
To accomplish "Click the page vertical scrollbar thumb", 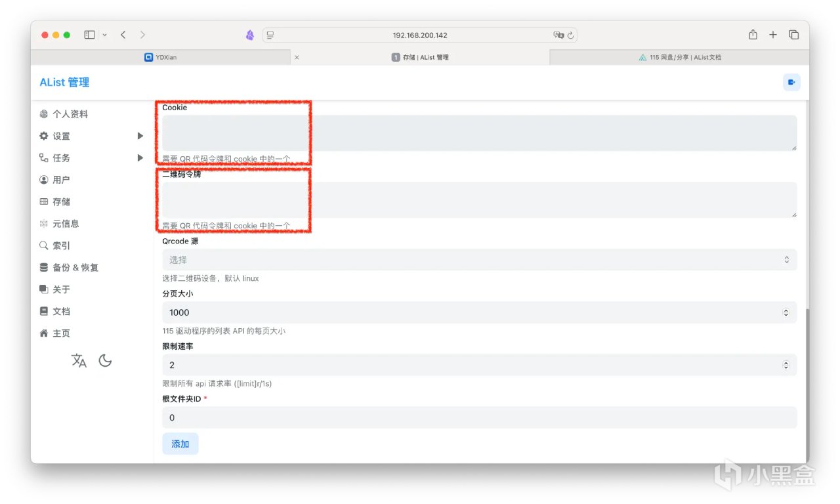I will tap(807, 386).
